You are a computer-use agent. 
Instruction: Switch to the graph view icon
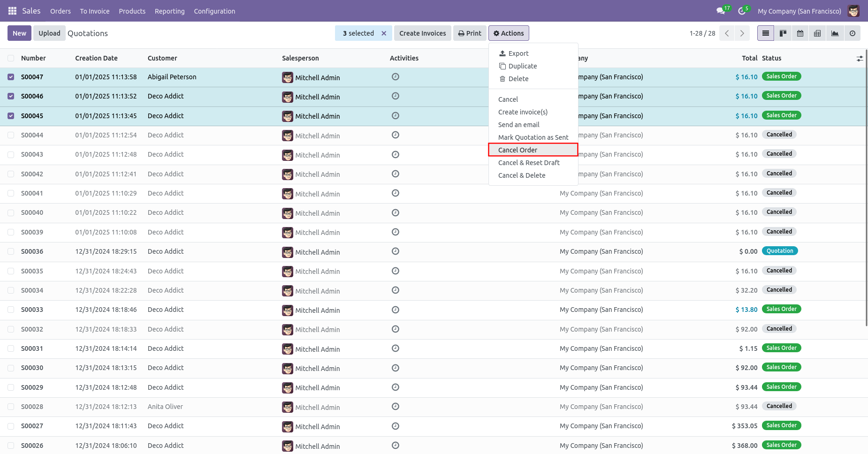[x=835, y=33]
